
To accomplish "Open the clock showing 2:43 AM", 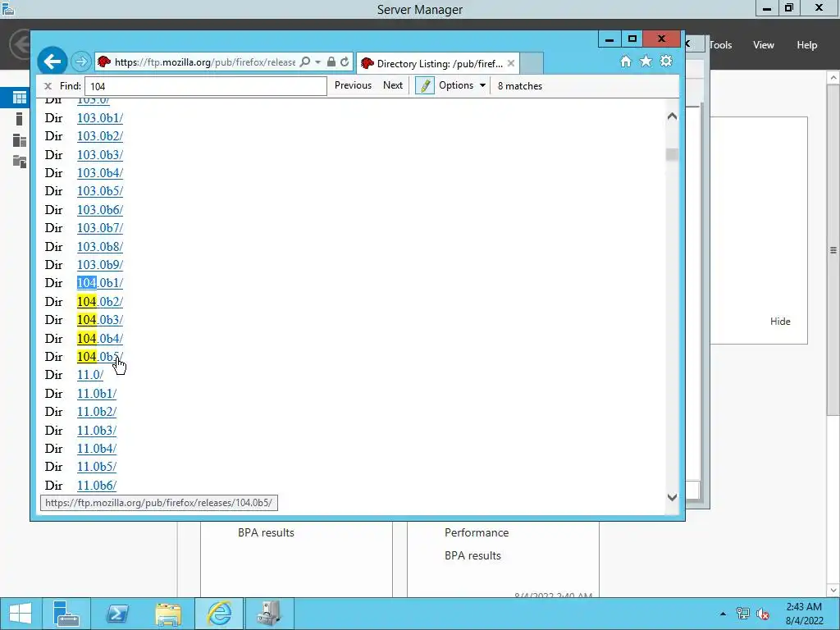I will pyautogui.click(x=804, y=614).
